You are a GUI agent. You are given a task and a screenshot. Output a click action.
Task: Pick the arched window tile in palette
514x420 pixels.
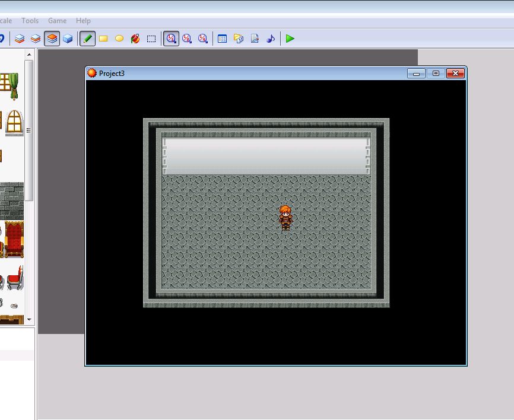14,123
